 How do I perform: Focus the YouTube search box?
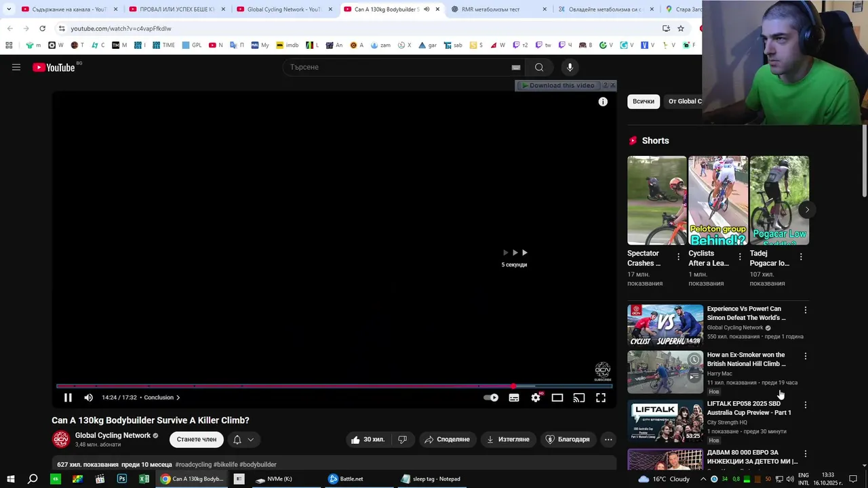pyautogui.click(x=397, y=67)
